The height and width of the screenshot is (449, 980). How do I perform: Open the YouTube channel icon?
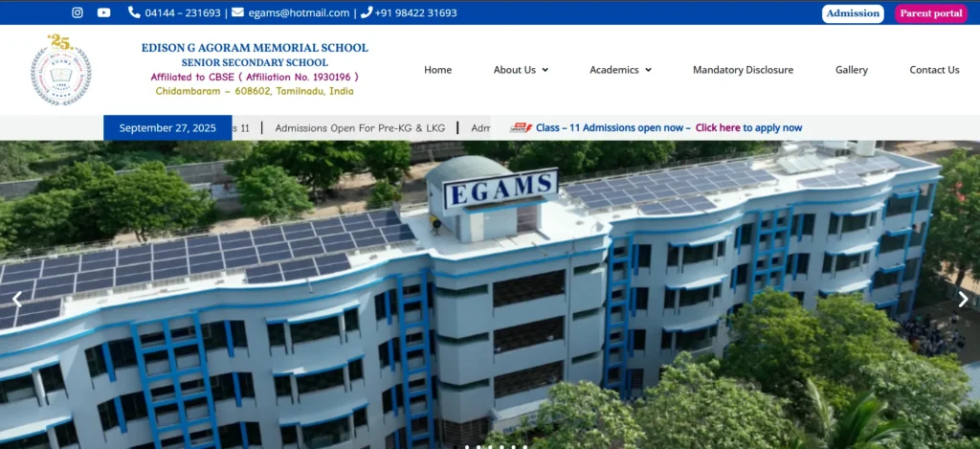tap(103, 12)
